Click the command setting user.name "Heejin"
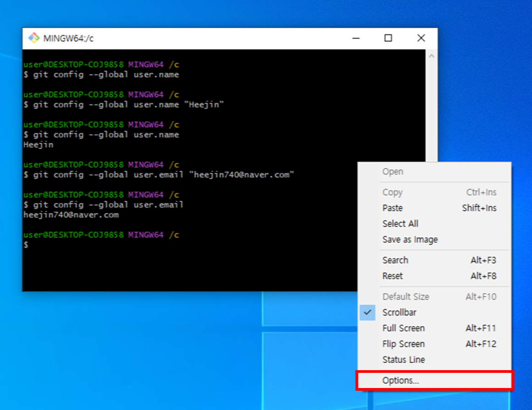The width and height of the screenshot is (532, 410). pos(124,105)
